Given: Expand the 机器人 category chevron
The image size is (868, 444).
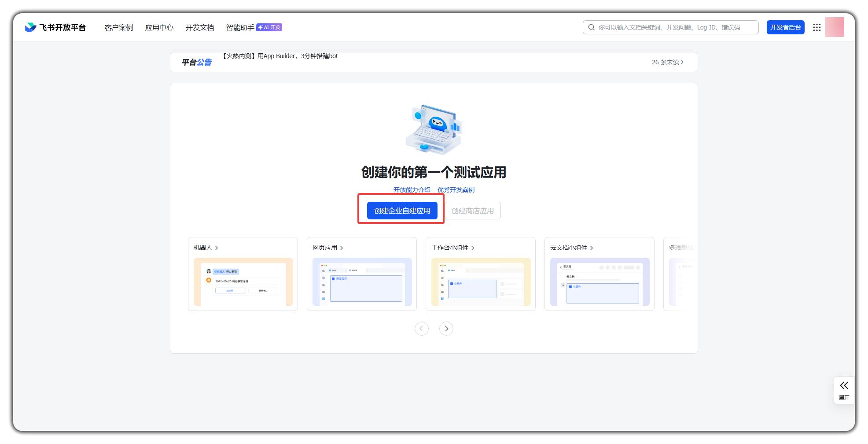Looking at the screenshot, I should point(217,248).
